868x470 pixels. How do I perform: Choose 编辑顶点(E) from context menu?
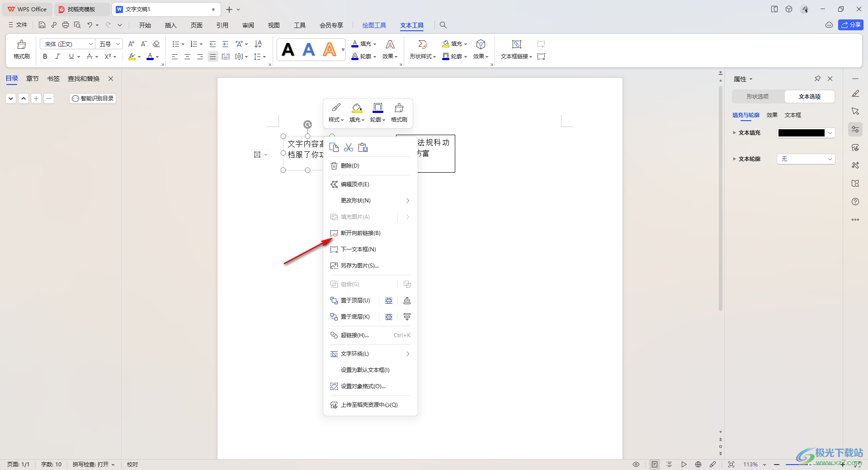pyautogui.click(x=370, y=184)
